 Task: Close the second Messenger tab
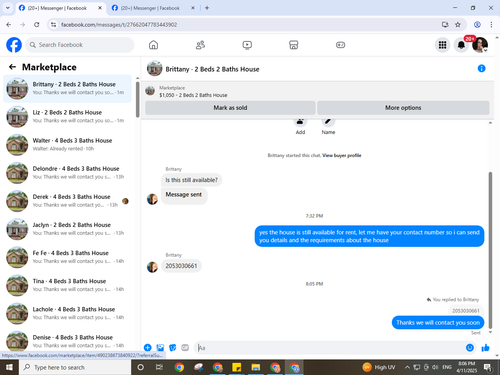click(193, 8)
